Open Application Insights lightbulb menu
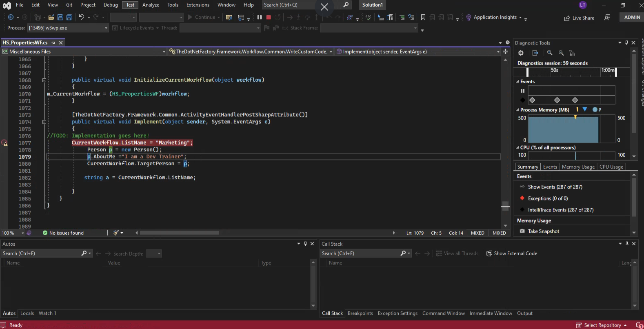The width and height of the screenshot is (644, 329). point(469,17)
